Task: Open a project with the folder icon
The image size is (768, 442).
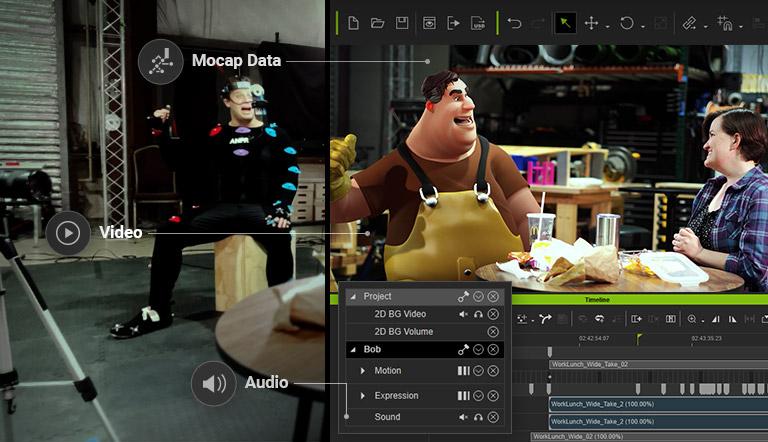Action: 378,22
